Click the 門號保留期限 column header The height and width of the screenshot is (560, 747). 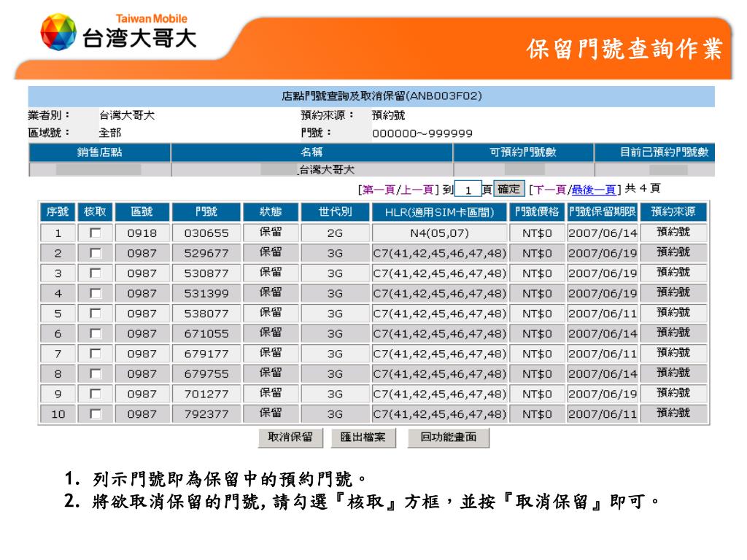[602, 212]
